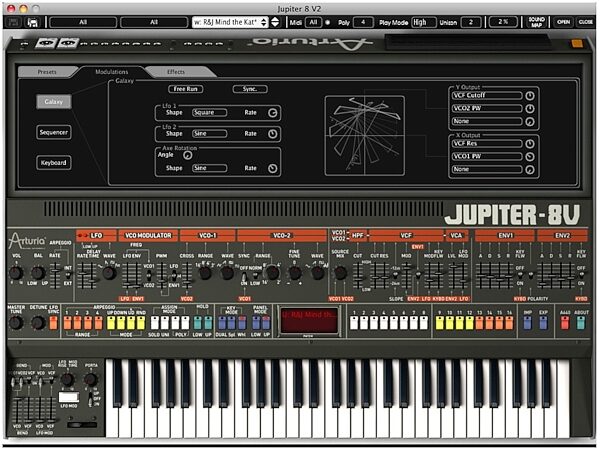Screen dimensions: 600x450
Task: Toggle the SOLO assign mode button
Action: point(155,323)
